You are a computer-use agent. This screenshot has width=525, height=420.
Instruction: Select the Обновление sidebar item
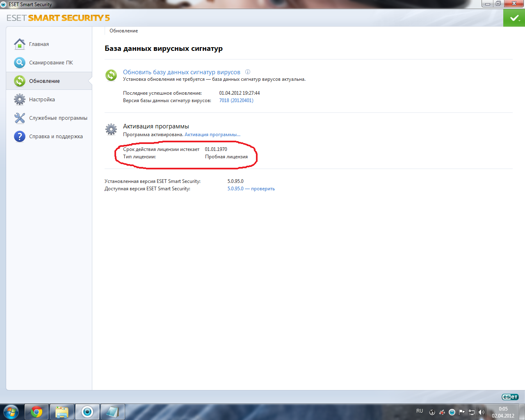pyautogui.click(x=49, y=81)
